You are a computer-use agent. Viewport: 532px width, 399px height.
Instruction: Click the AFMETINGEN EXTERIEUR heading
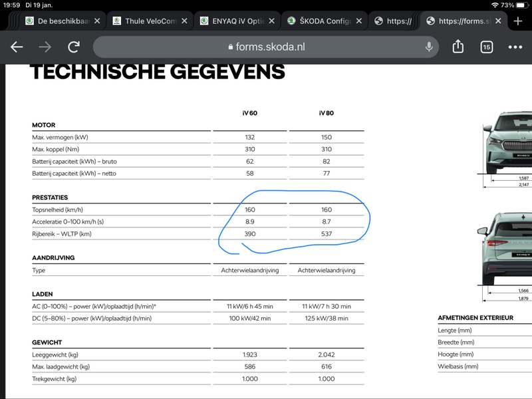(x=475, y=318)
